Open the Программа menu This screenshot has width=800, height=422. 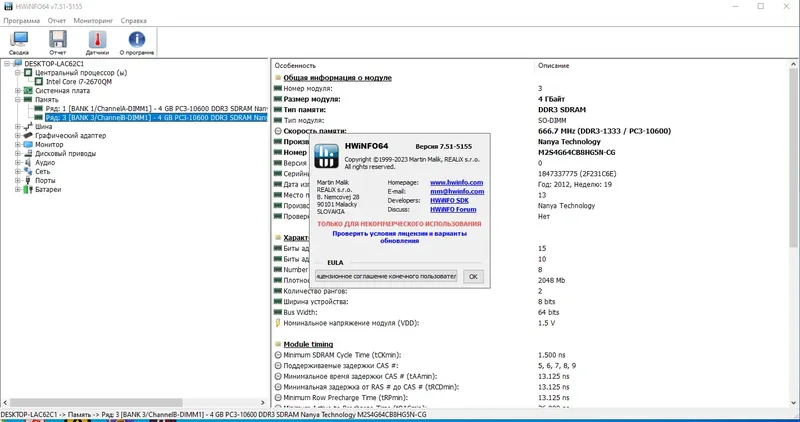(21, 21)
